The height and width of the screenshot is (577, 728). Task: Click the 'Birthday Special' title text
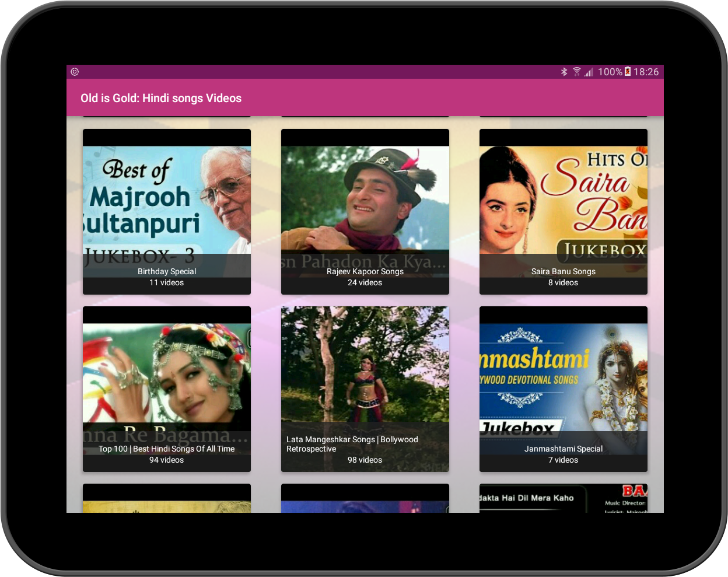coord(167,271)
